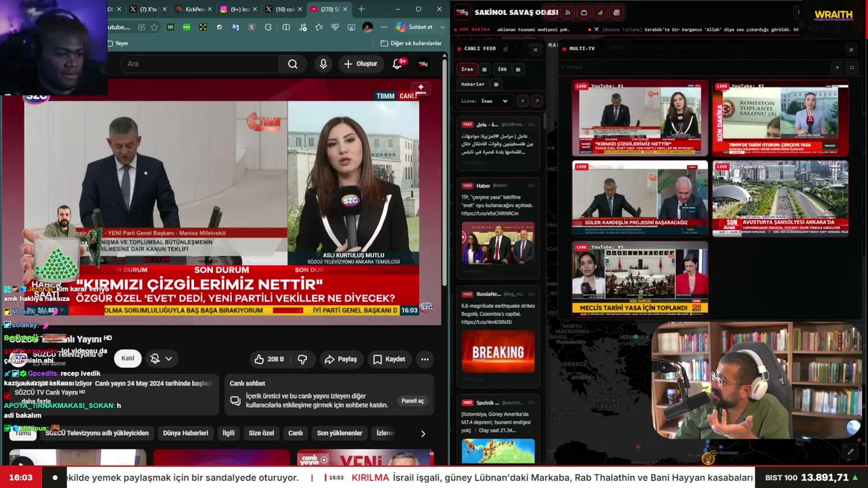Filter by Son yüklenenler chip
Screen dimensions: 868x488
click(340, 433)
